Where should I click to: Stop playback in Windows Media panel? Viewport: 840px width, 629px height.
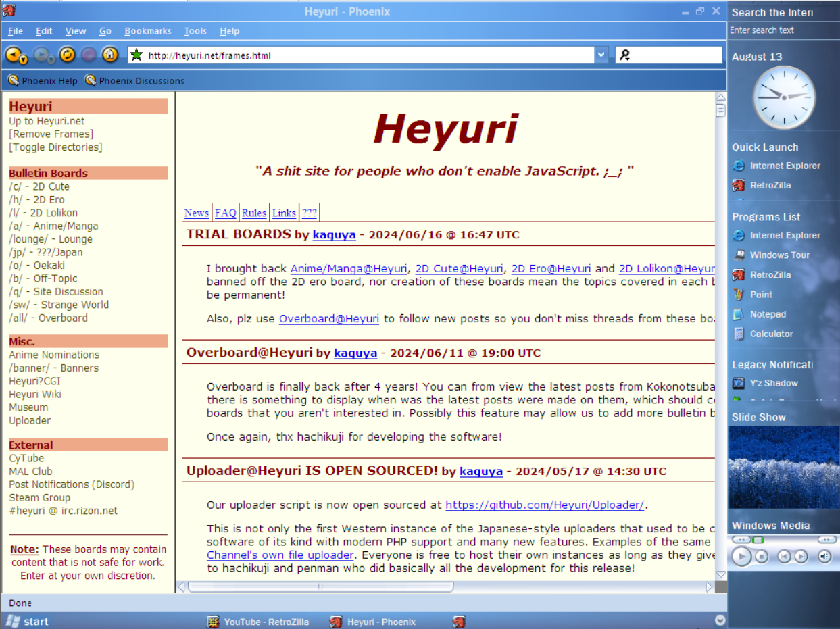[762, 557]
